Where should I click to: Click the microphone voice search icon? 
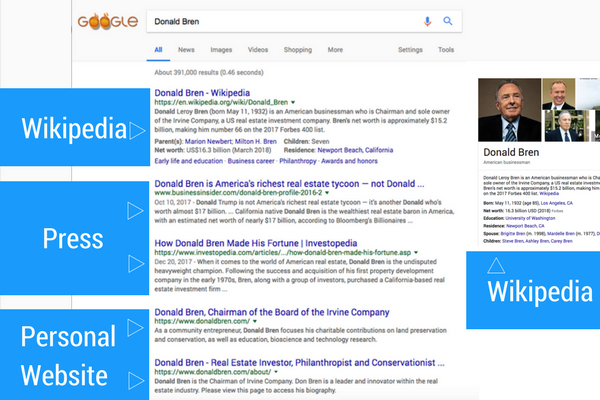(427, 21)
